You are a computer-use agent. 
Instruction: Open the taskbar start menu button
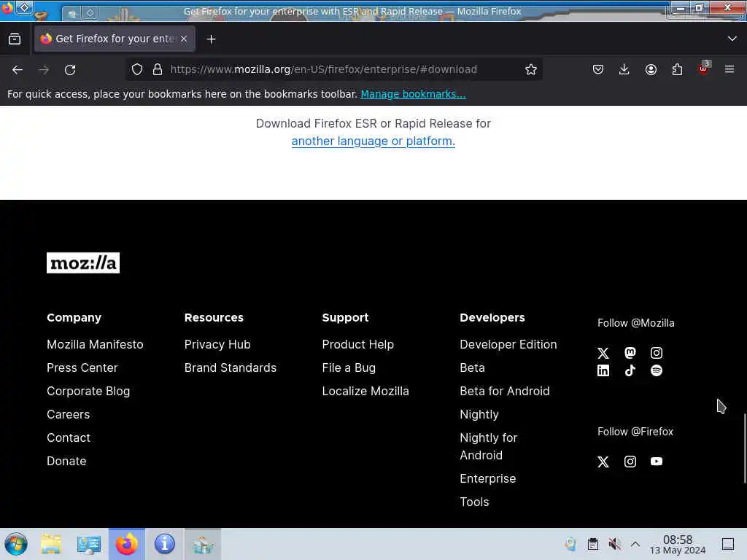[x=16, y=544]
